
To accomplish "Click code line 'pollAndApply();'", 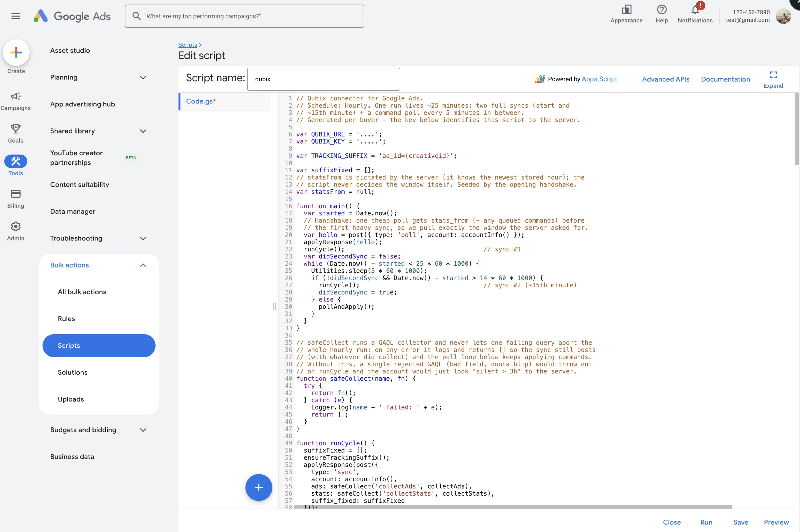I will (x=346, y=307).
